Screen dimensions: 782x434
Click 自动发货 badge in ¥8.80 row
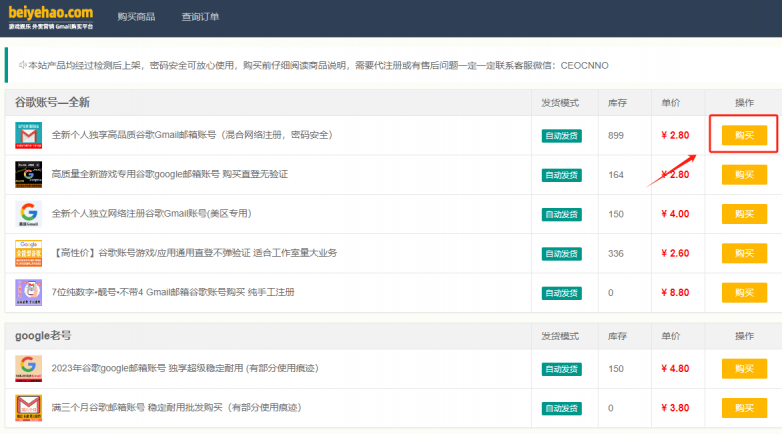562,293
